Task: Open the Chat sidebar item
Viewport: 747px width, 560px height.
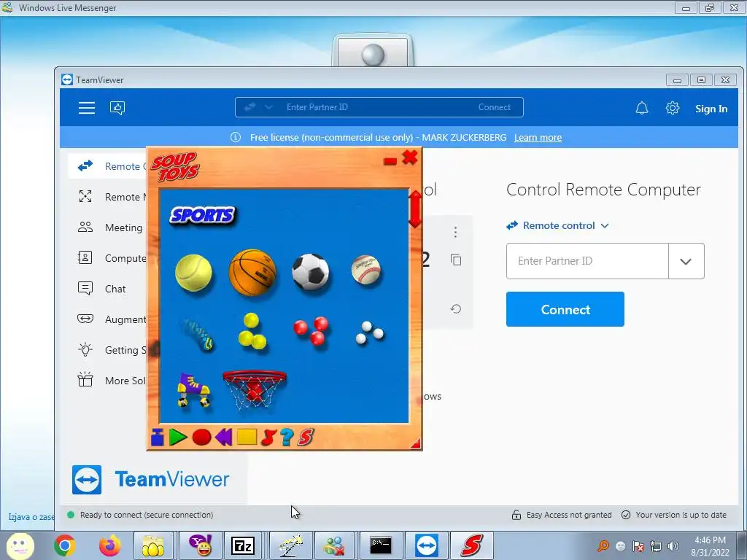Action: [108, 289]
